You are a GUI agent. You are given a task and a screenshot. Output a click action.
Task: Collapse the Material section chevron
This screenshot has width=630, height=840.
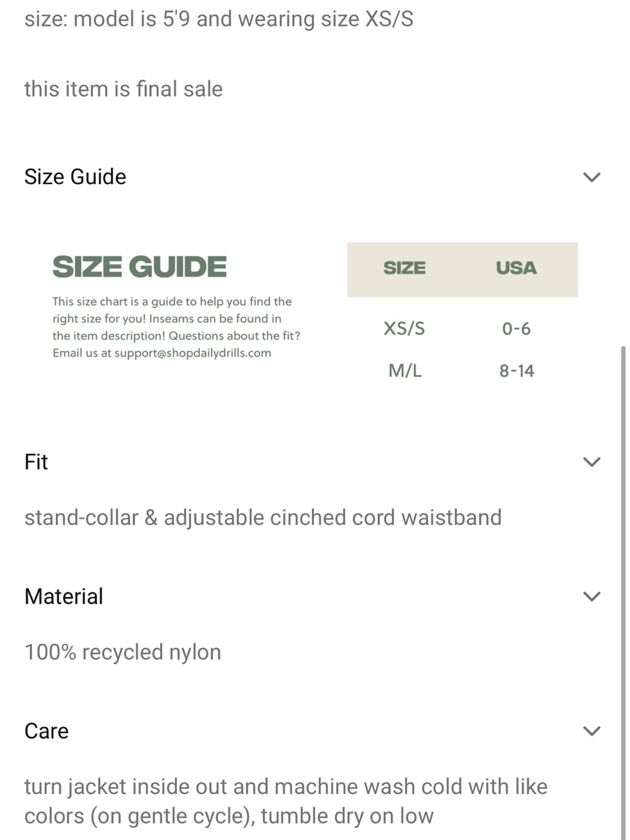tap(592, 596)
